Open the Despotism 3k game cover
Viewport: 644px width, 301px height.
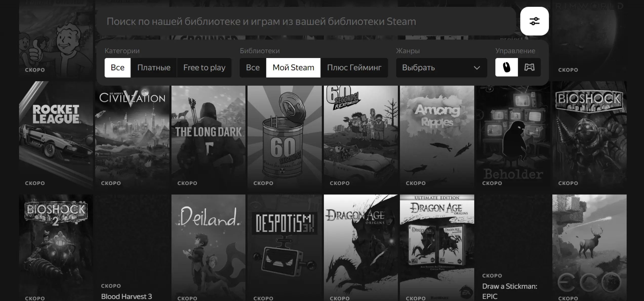click(285, 247)
